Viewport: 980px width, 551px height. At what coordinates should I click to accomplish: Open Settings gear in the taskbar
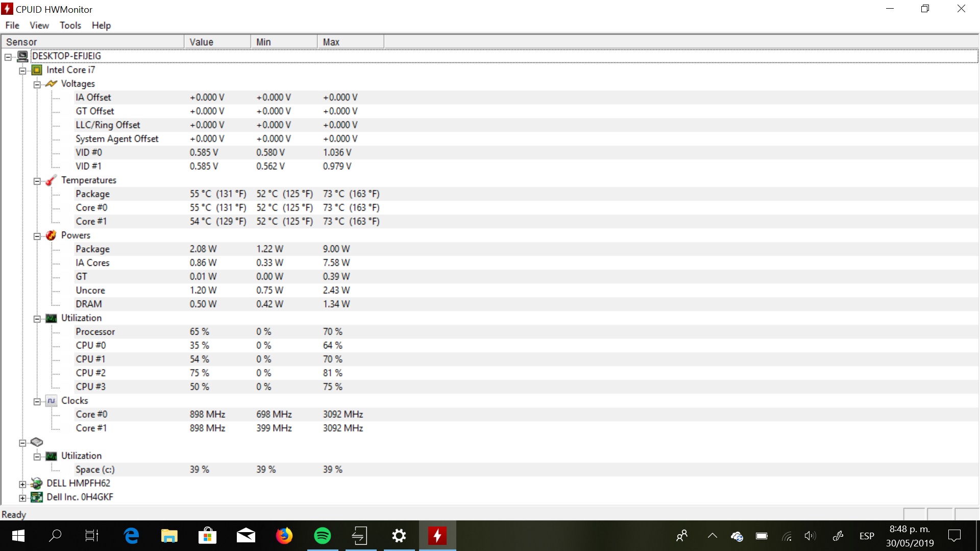[399, 536]
